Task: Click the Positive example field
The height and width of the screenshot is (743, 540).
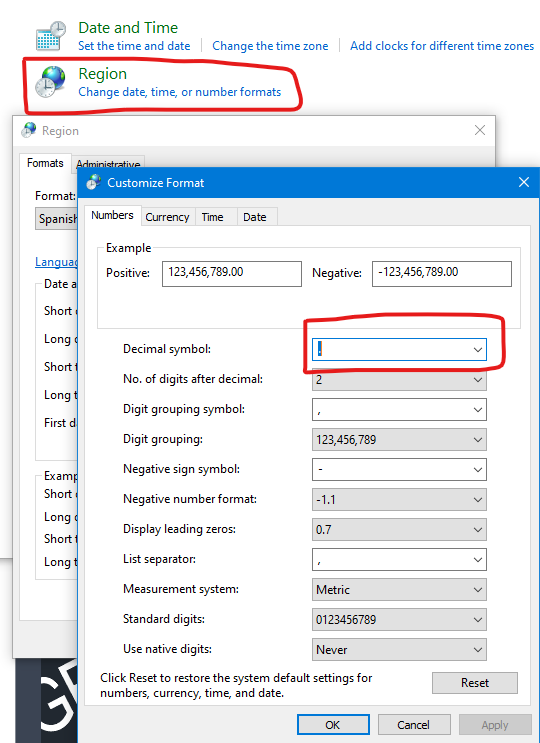Action: [232, 273]
